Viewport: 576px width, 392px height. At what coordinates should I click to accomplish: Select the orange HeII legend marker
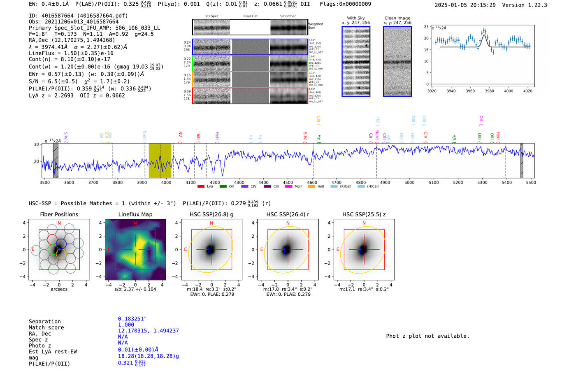point(311,186)
